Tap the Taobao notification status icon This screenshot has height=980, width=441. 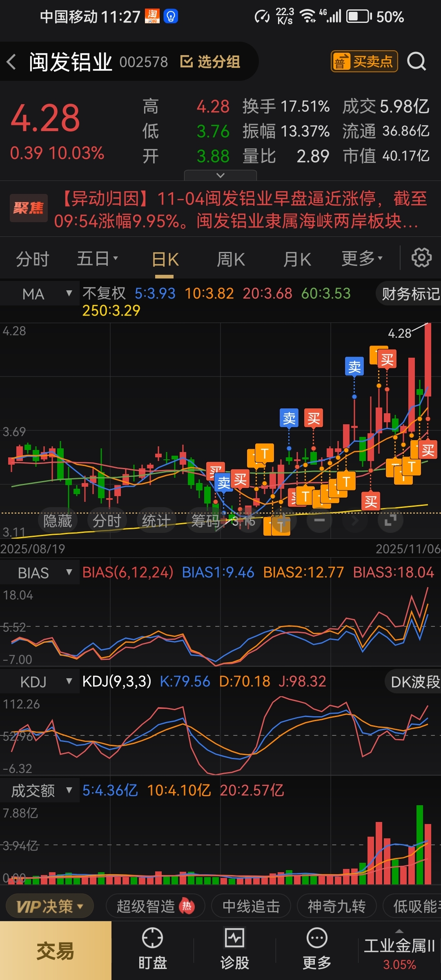point(152,16)
